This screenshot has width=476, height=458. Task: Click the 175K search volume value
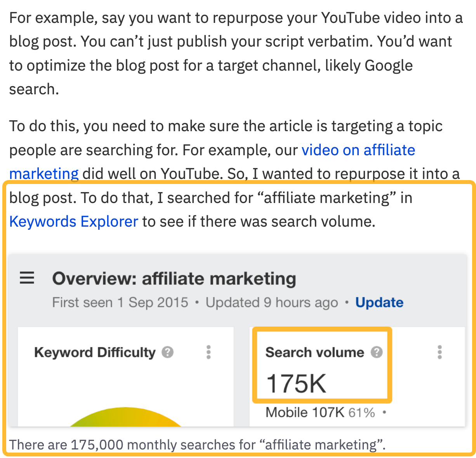(296, 383)
